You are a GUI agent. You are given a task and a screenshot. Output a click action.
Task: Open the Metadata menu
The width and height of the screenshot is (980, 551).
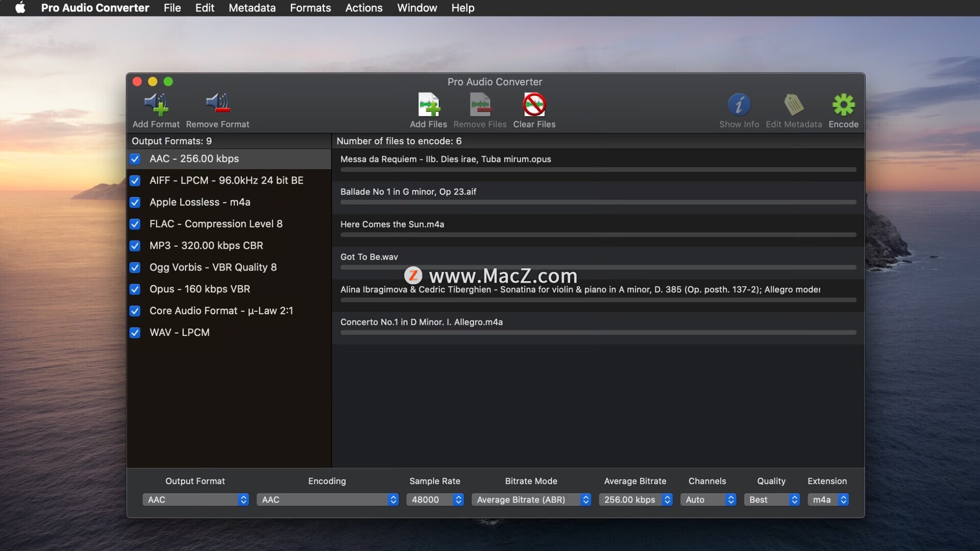point(252,8)
